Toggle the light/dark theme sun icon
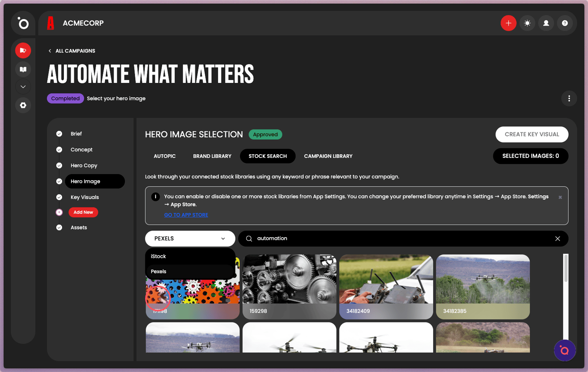This screenshot has height=372, width=588. (x=527, y=23)
